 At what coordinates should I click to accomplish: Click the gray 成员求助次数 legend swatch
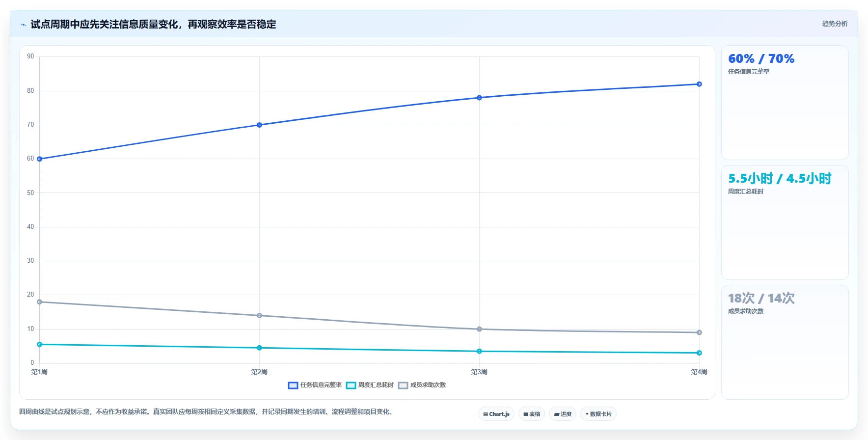coord(403,385)
